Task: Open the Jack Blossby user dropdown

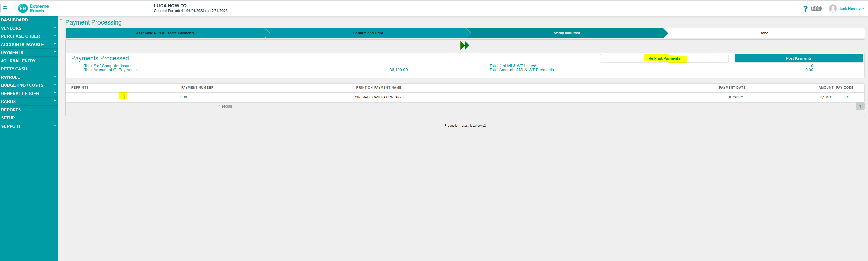Action: click(x=851, y=9)
